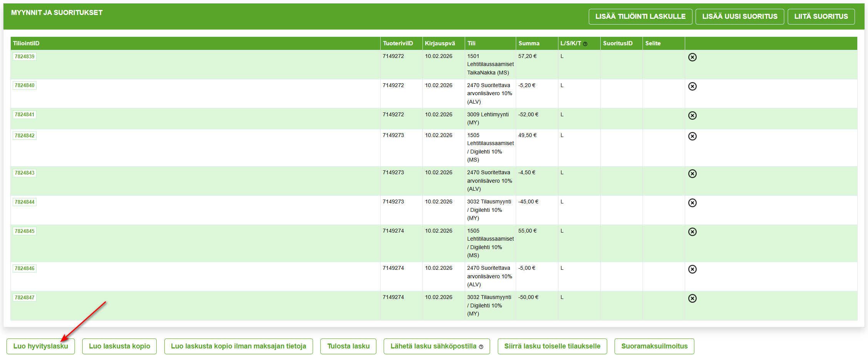The height and width of the screenshot is (355, 868).
Task: Delete entry row 7824839 with X icon
Action: [692, 57]
